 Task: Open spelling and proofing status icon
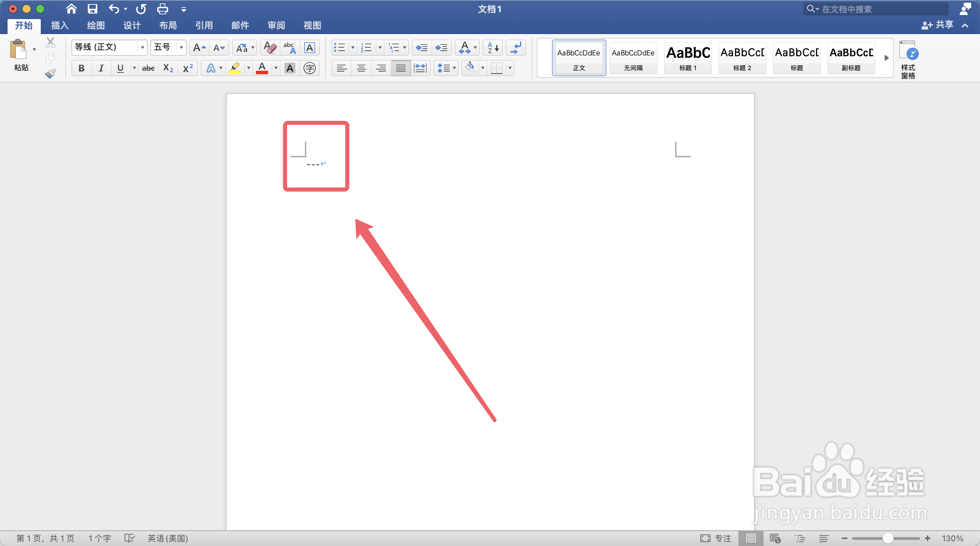tap(129, 538)
